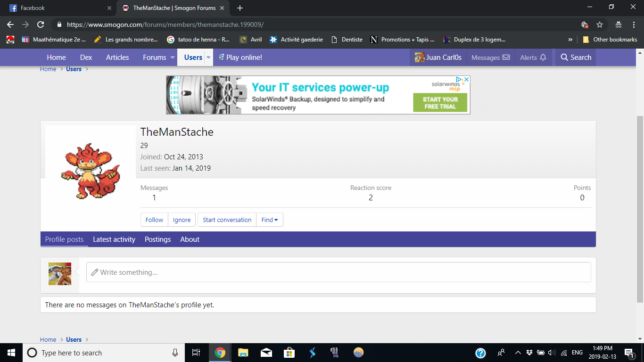Click the Play online! link

(x=240, y=58)
